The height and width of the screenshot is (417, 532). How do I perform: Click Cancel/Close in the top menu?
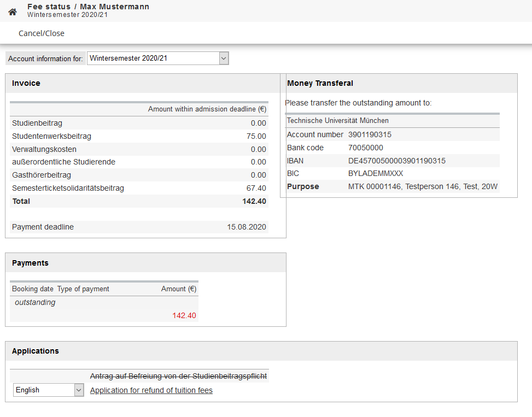coord(42,33)
